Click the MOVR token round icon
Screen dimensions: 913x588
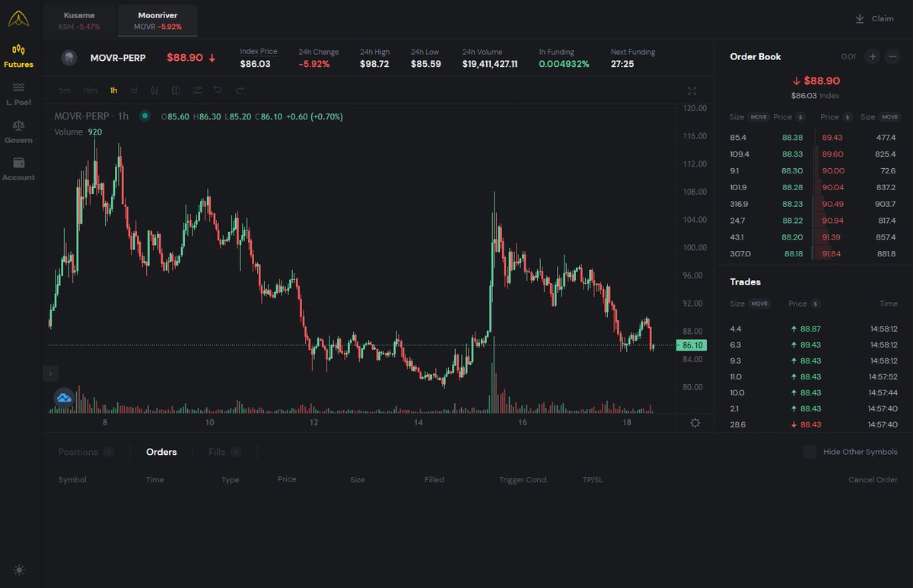[68, 57]
